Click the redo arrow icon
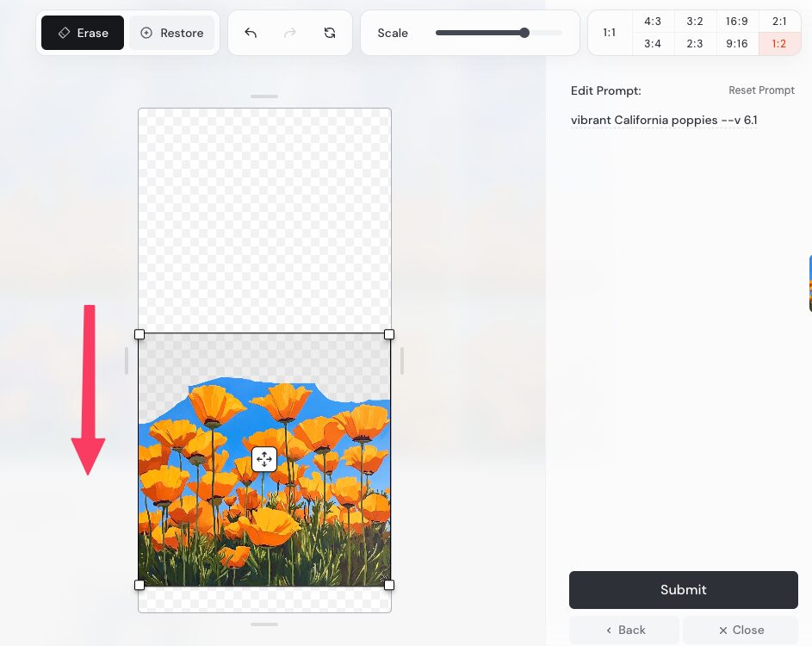The height and width of the screenshot is (646, 812). coord(290,33)
